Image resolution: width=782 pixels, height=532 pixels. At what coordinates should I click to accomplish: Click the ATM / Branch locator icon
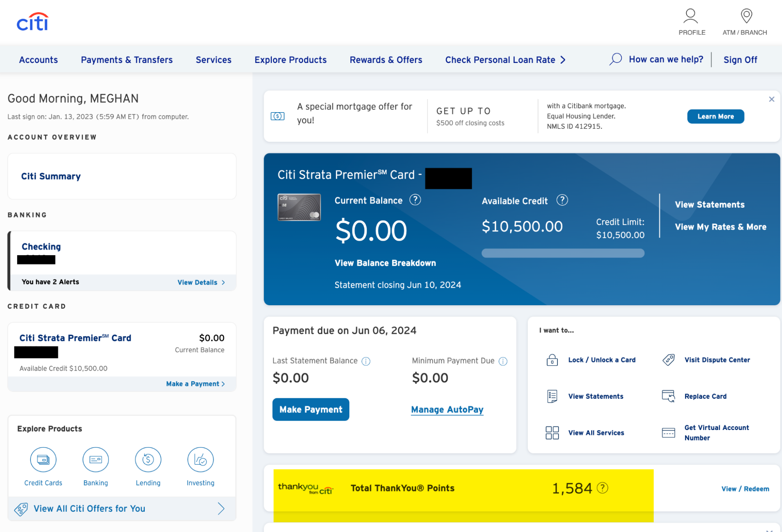[746, 16]
